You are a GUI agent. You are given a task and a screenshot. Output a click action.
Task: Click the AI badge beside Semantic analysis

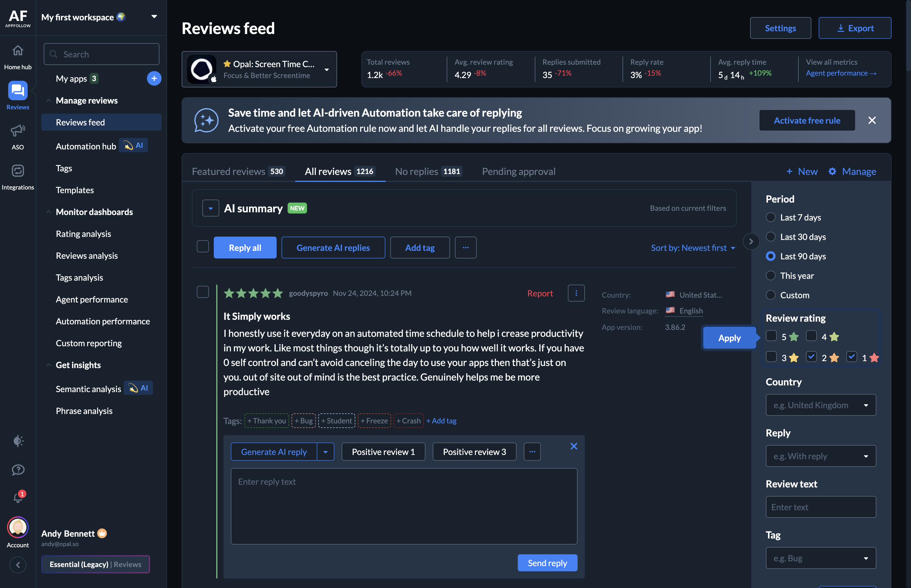tap(138, 388)
